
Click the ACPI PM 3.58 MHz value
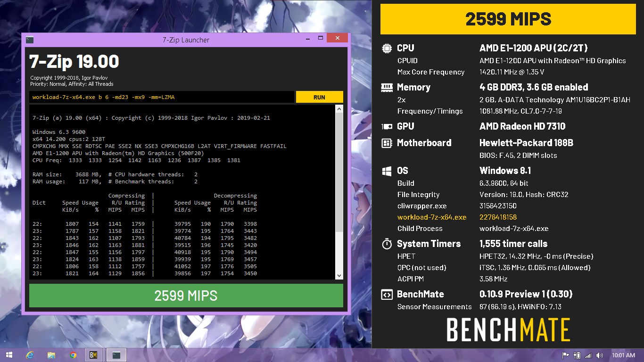click(x=493, y=279)
